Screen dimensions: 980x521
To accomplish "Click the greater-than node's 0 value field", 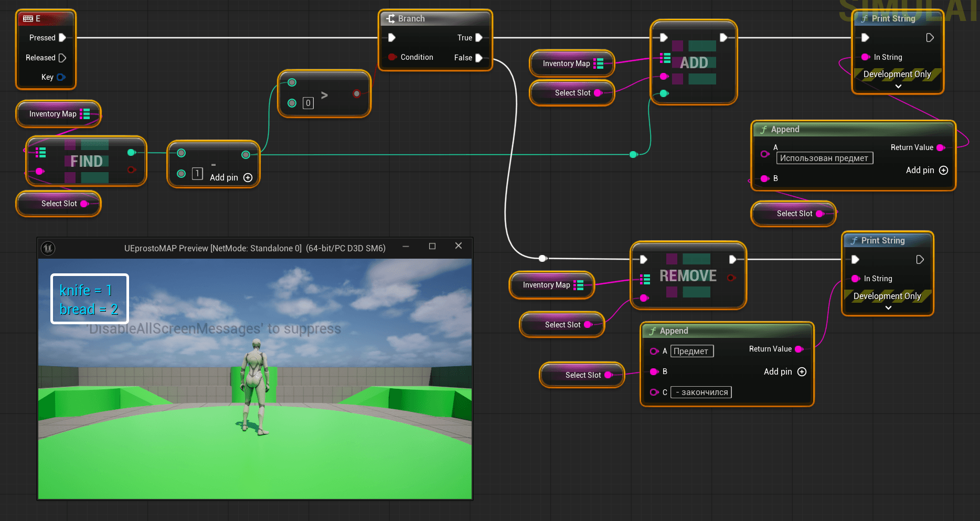I will [308, 103].
